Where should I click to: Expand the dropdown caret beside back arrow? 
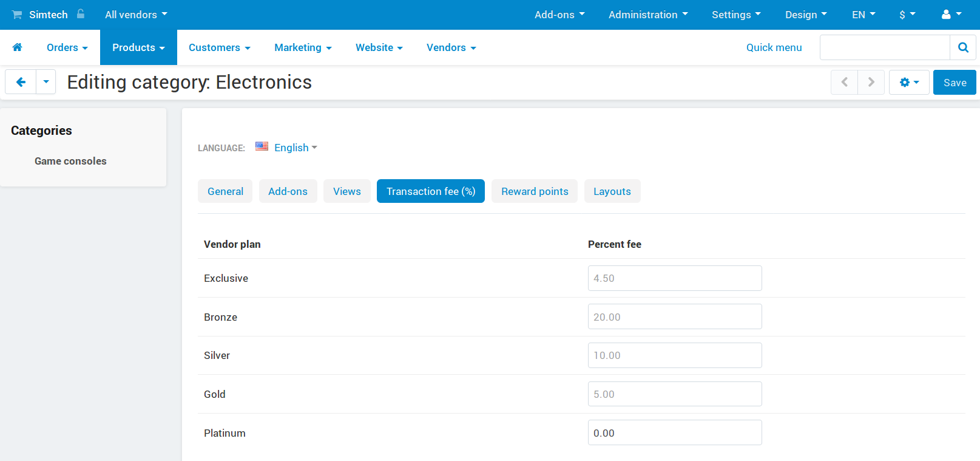point(46,82)
